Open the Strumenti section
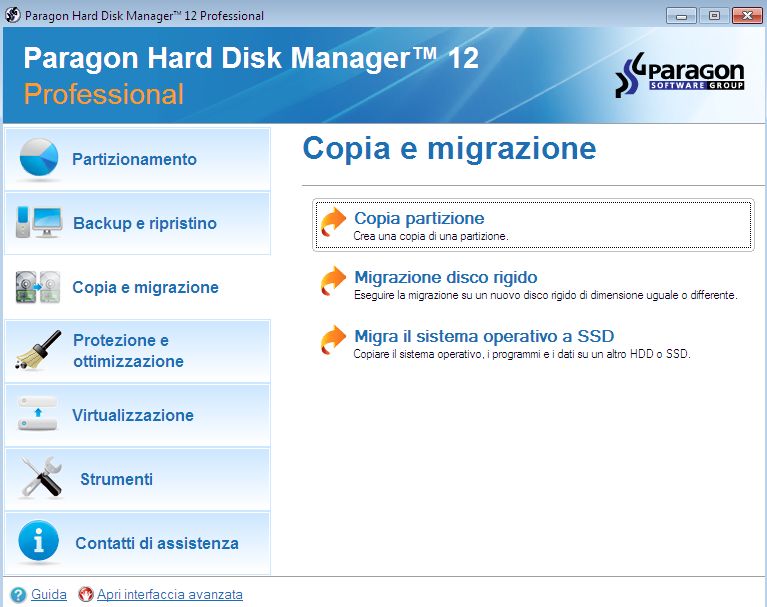 pos(137,479)
